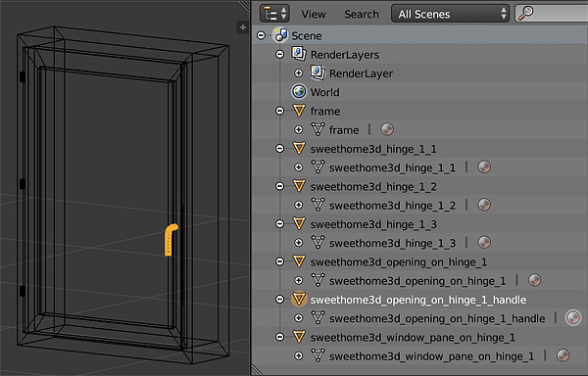Expand the sweethome3d_window_pane_on_hinge_1 mesh node
This screenshot has height=376, width=588.
299,355
